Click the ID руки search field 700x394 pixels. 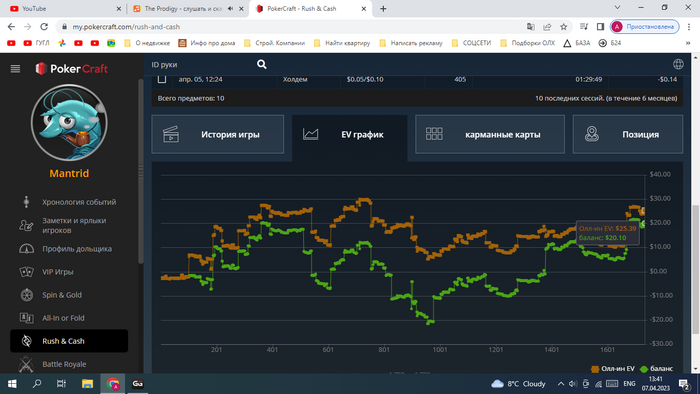tap(203, 65)
